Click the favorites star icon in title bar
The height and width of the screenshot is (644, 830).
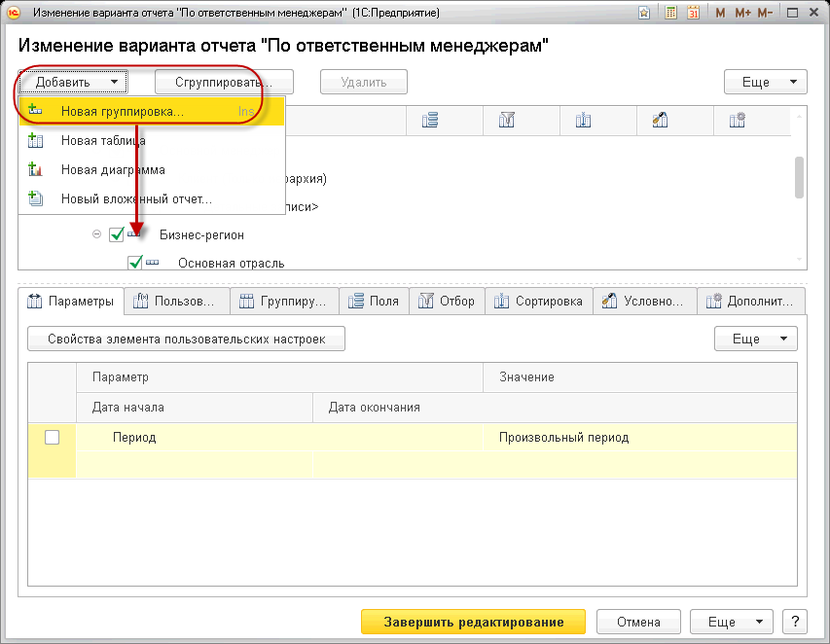tap(645, 14)
